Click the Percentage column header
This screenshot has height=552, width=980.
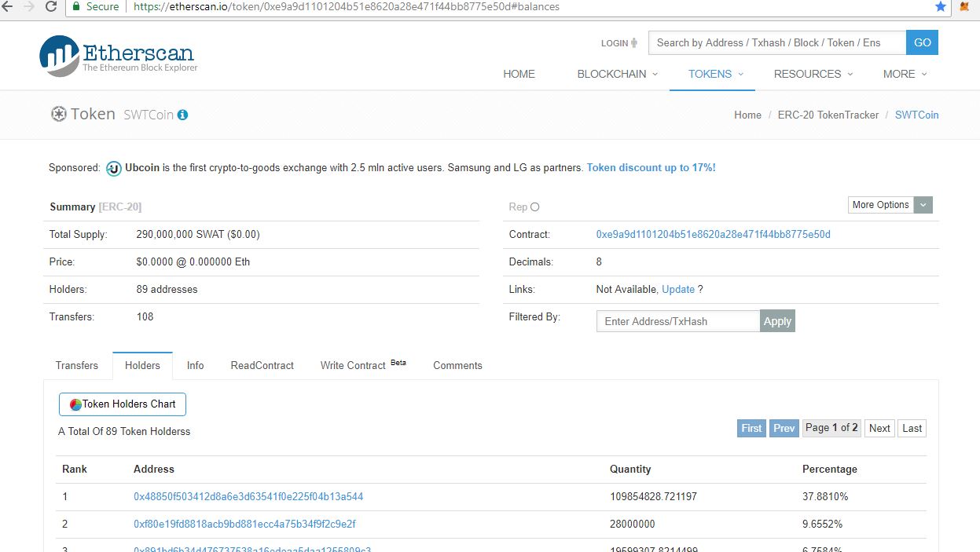click(x=830, y=470)
